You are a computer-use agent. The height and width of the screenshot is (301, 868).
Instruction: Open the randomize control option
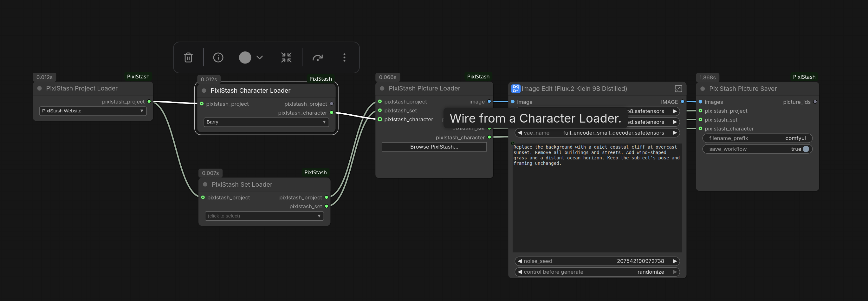(x=651, y=272)
